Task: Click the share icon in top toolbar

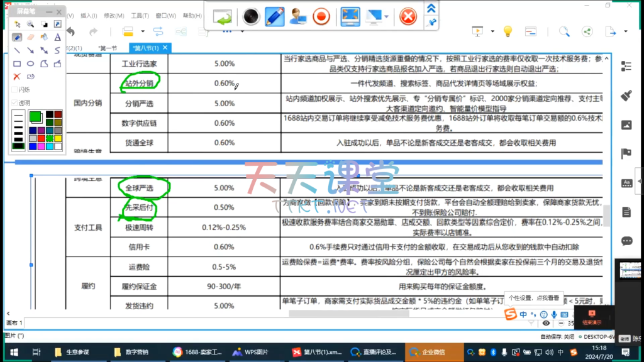Action: 587,31
